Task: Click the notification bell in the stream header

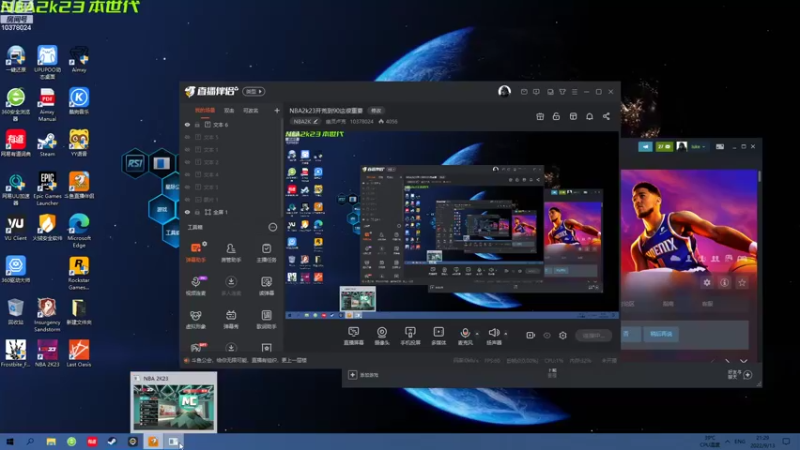Action: [589, 116]
